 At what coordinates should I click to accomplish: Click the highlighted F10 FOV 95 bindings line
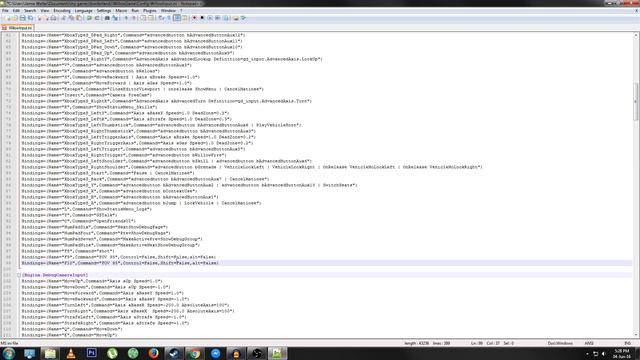tap(120, 263)
